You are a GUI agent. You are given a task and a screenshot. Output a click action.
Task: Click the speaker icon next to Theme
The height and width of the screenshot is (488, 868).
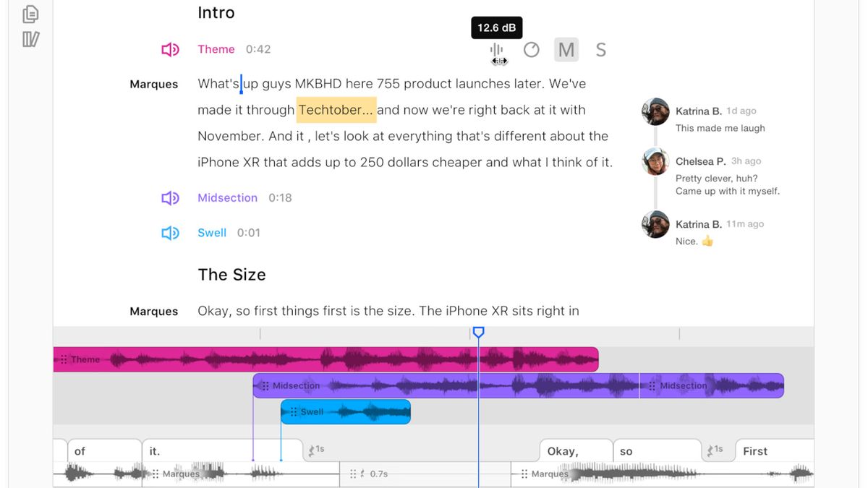pyautogui.click(x=171, y=49)
